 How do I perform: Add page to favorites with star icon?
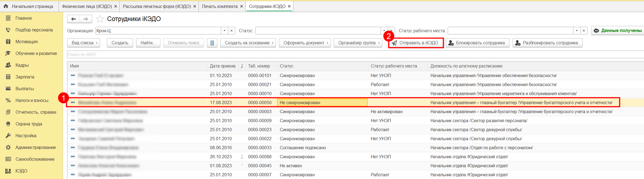click(x=100, y=19)
